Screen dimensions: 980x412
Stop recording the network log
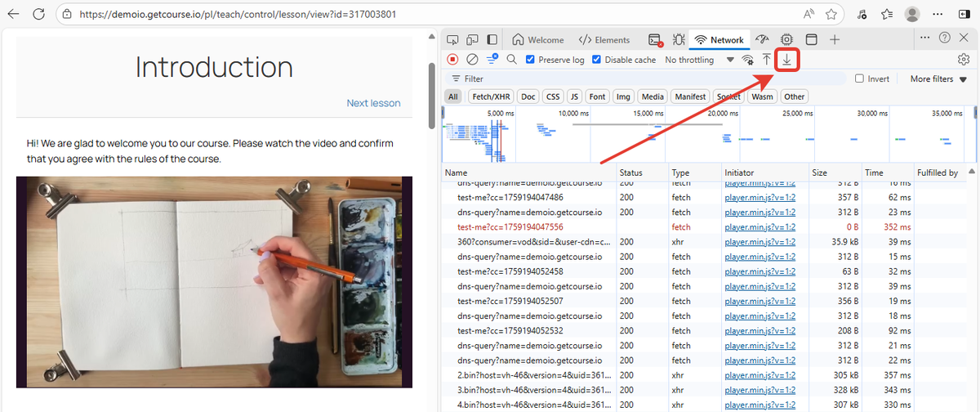[x=452, y=60]
